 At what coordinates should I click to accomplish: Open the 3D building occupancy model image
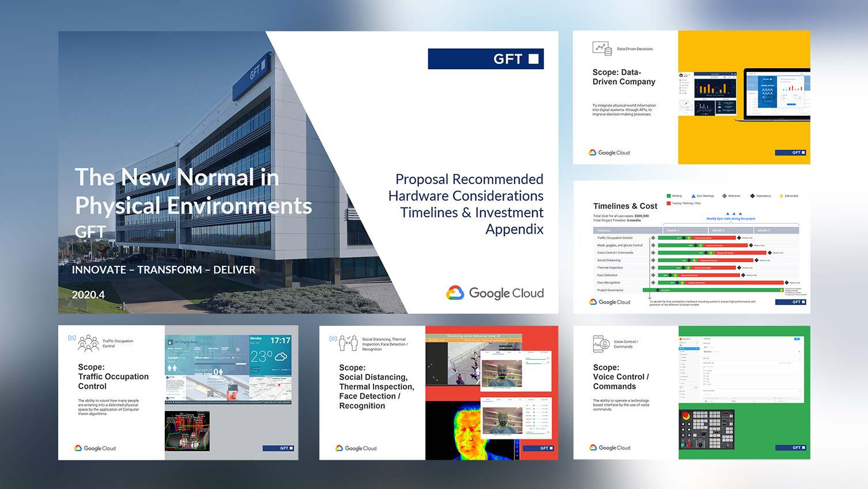[x=187, y=431]
